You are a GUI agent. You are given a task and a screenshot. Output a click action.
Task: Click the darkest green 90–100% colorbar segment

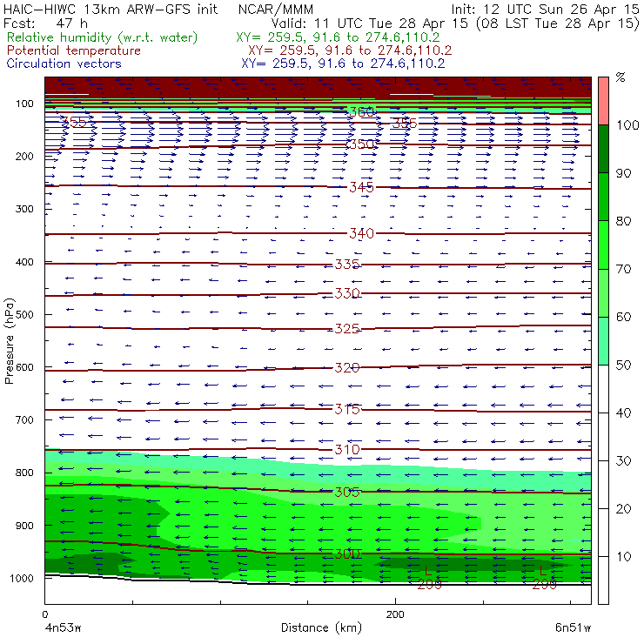[x=603, y=149]
